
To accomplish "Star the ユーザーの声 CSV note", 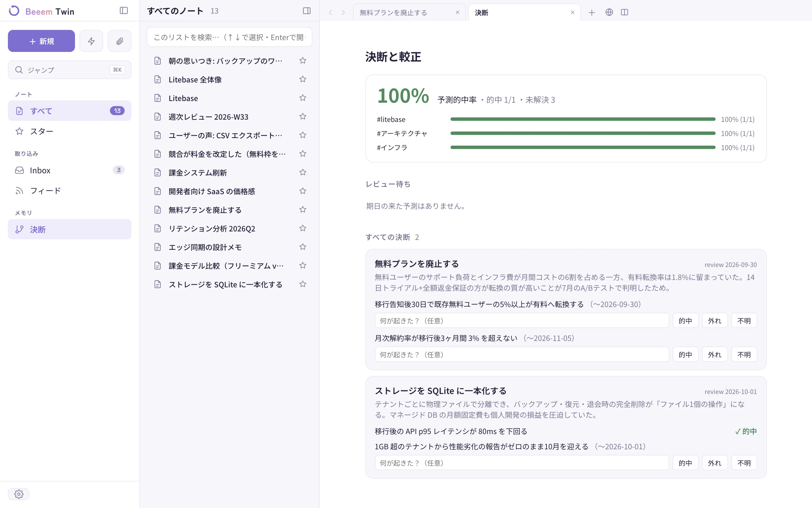I will 303,135.
